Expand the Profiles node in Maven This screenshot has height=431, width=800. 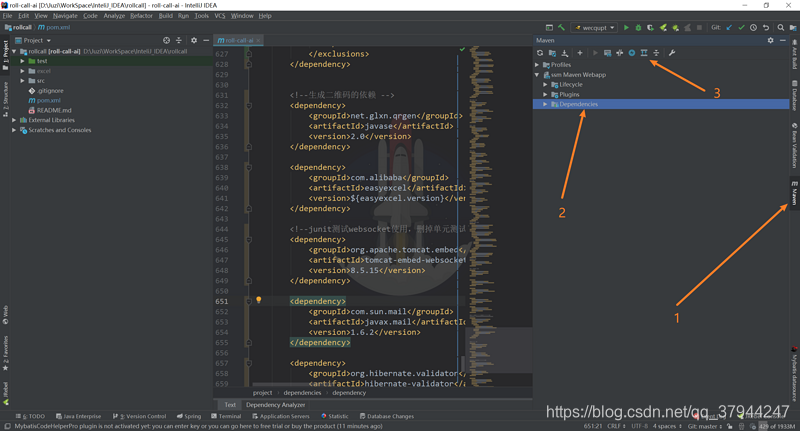537,65
